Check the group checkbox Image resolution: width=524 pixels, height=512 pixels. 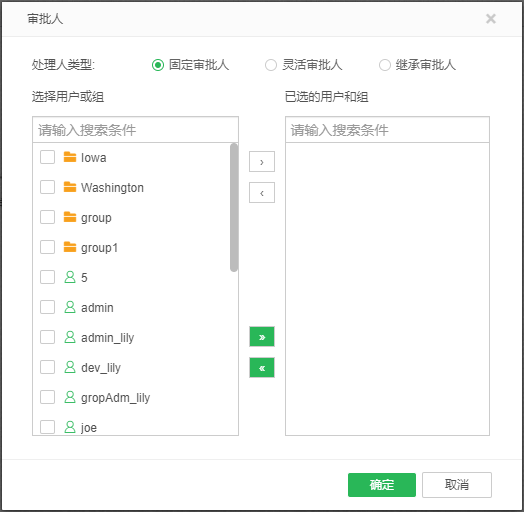pyautogui.click(x=47, y=217)
